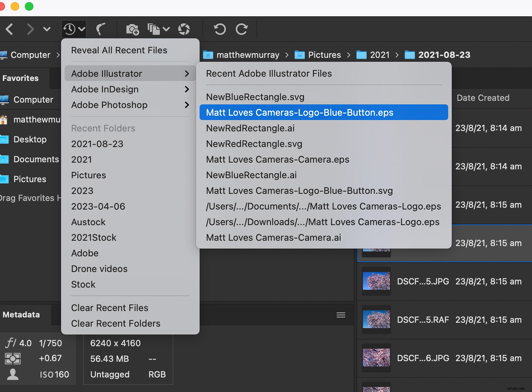The width and height of the screenshot is (532, 392).
Task: Open photos from camera with import icon
Action: (x=132, y=29)
